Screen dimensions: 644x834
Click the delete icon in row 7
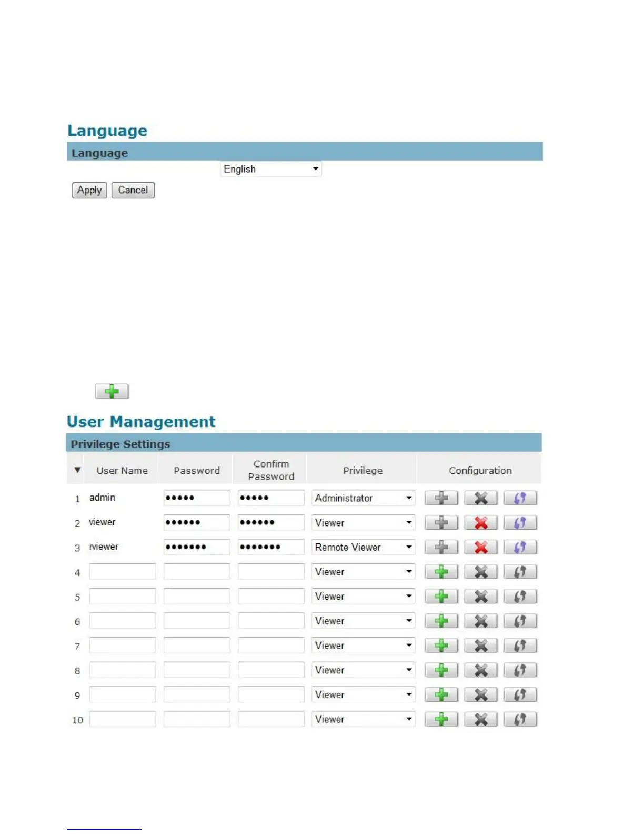point(481,646)
